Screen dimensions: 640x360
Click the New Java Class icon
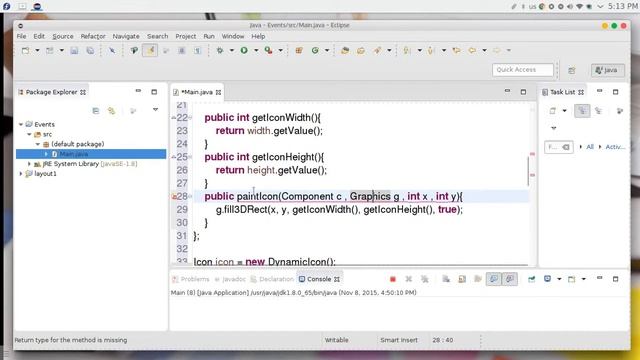click(x=315, y=51)
